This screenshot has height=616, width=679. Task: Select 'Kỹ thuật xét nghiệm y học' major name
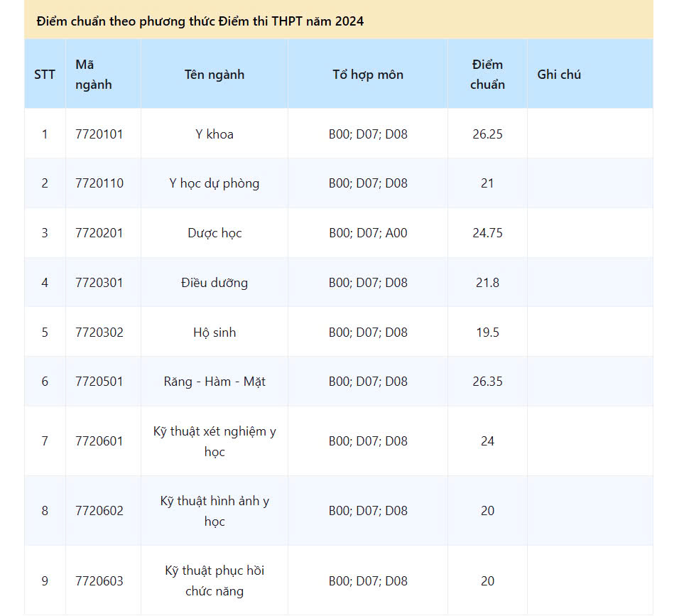tap(214, 441)
